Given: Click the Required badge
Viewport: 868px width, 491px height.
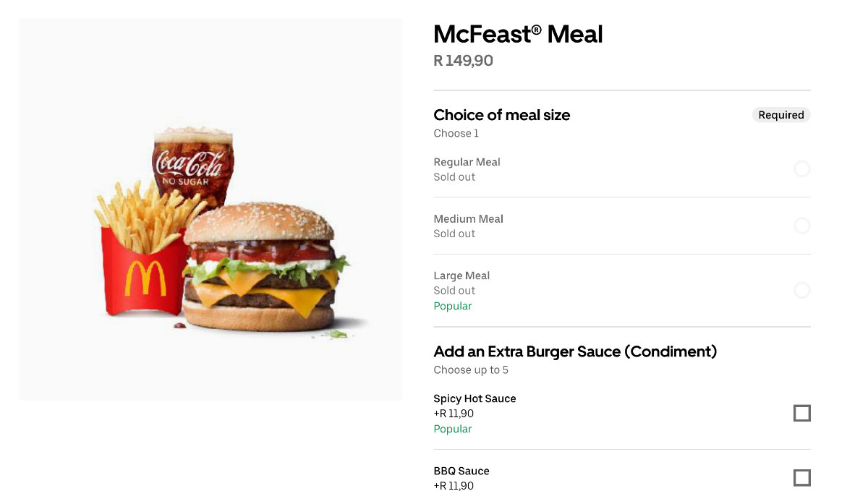Looking at the screenshot, I should 781,115.
